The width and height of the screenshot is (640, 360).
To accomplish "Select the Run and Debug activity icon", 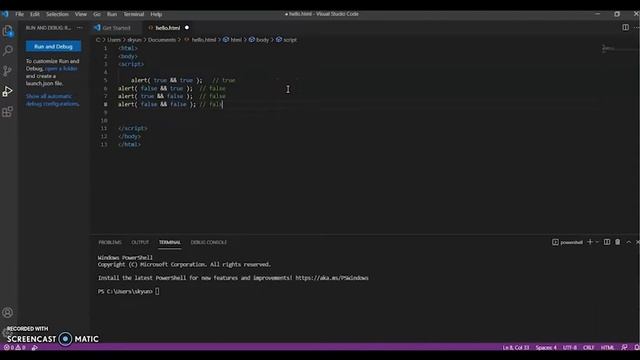I will pos(8,91).
